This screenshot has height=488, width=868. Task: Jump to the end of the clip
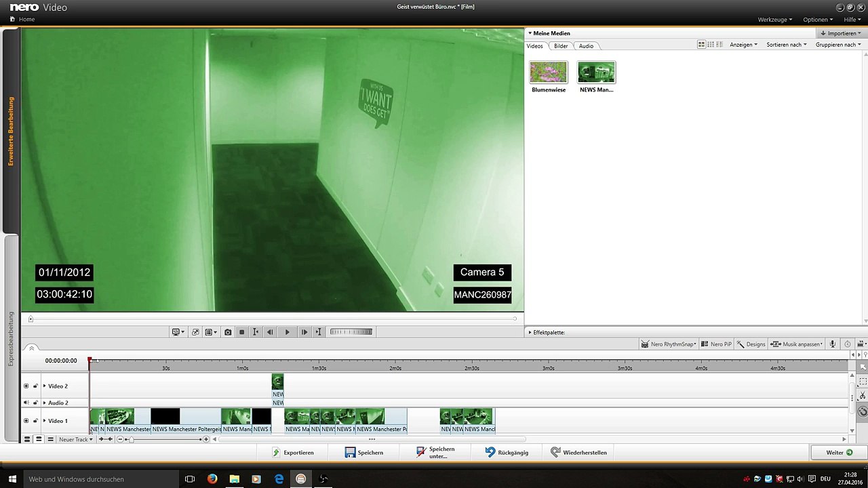pyautogui.click(x=318, y=332)
